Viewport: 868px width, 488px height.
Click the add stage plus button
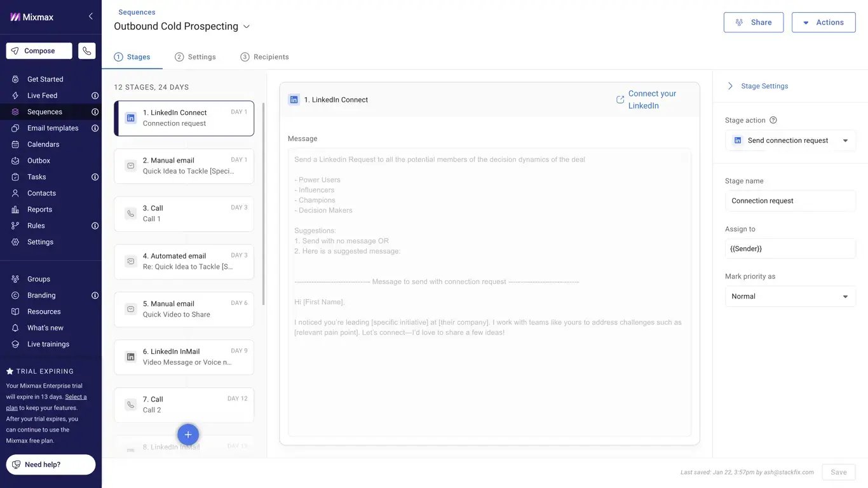point(187,435)
